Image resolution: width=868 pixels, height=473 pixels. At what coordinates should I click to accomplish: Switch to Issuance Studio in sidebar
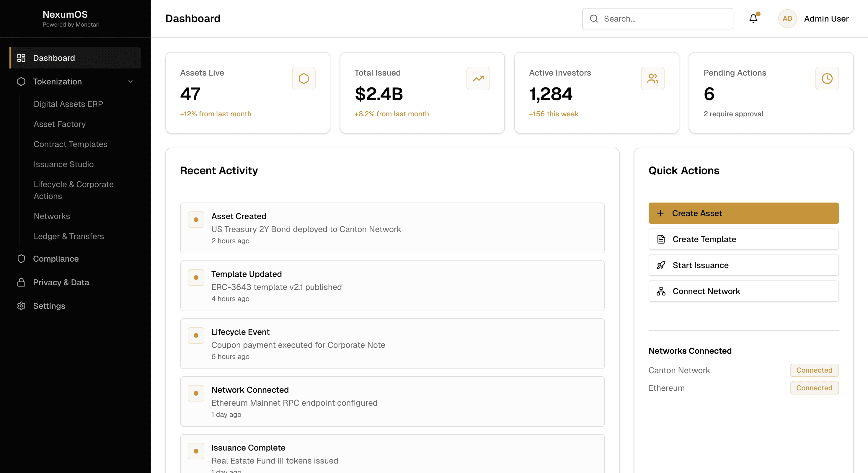[x=64, y=164]
